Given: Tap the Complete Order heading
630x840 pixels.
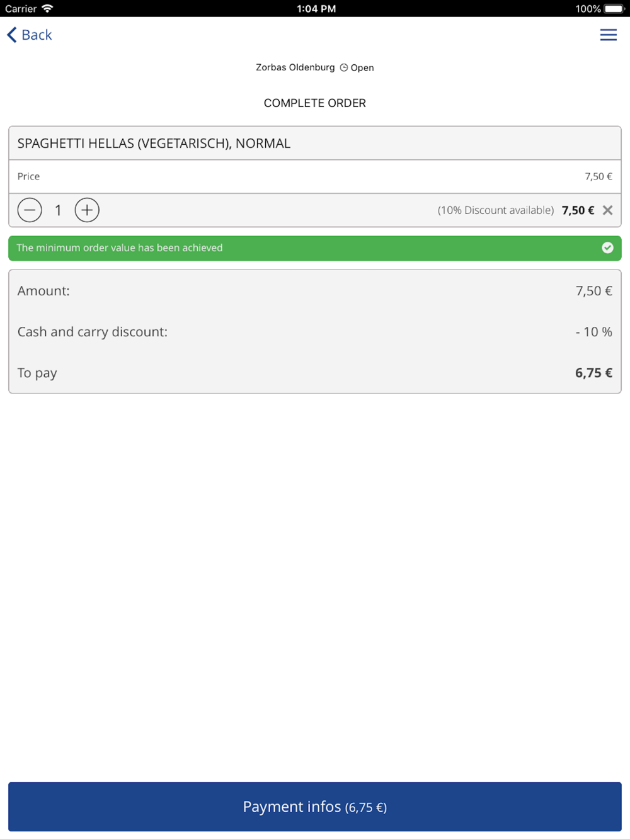Looking at the screenshot, I should coord(315,103).
